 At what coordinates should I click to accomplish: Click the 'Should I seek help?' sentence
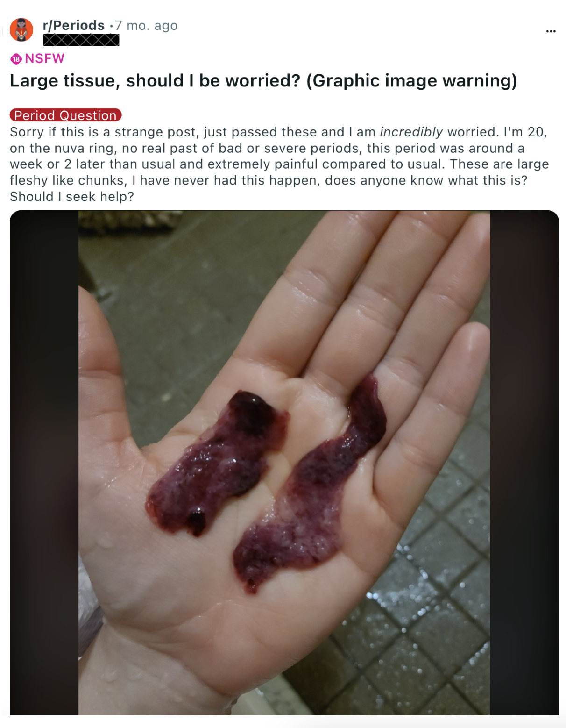[72, 197]
